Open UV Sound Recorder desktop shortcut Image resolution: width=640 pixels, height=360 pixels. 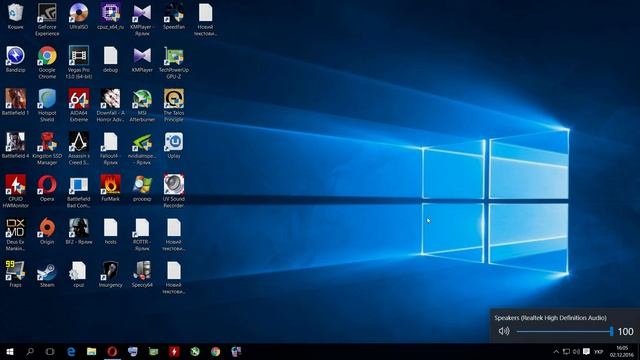tap(174, 191)
